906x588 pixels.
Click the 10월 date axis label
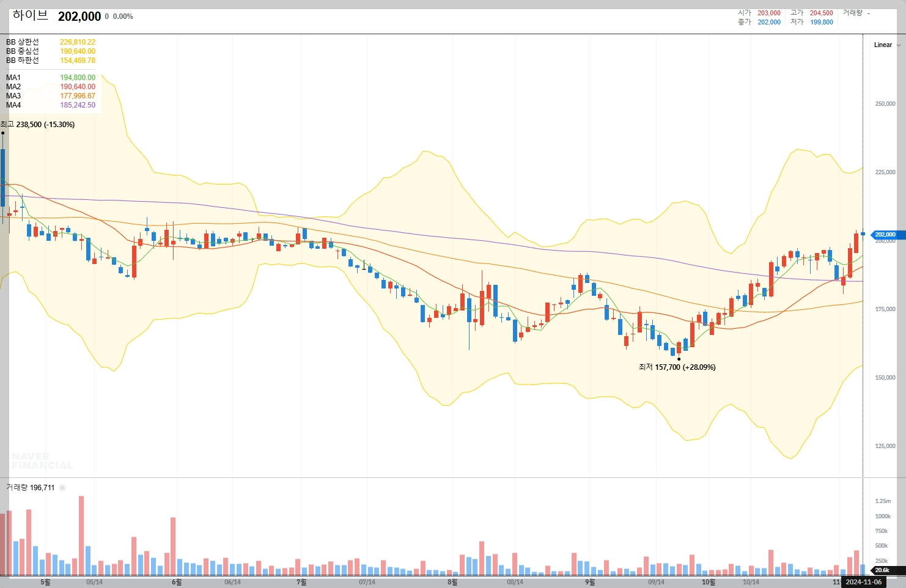[708, 582]
